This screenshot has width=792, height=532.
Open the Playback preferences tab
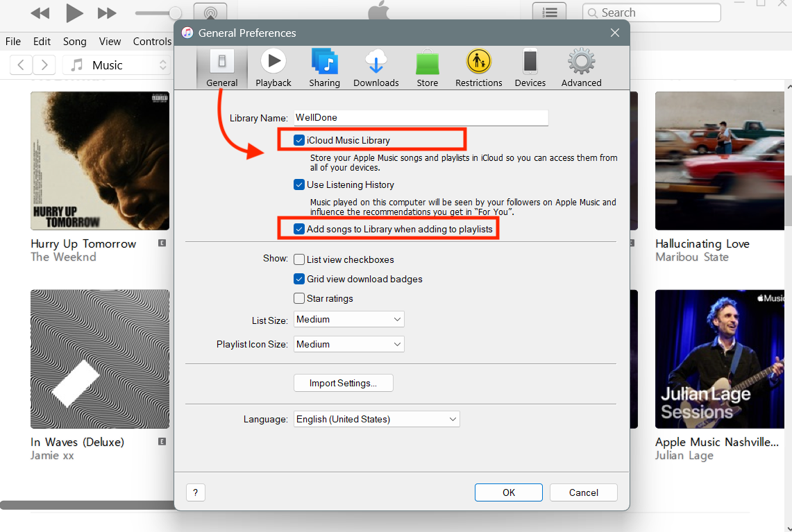(x=273, y=68)
